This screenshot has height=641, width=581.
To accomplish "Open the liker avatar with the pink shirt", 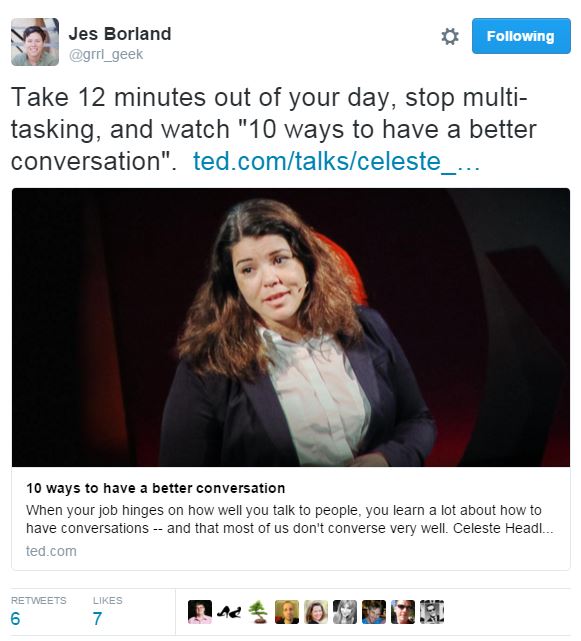I will [200, 612].
